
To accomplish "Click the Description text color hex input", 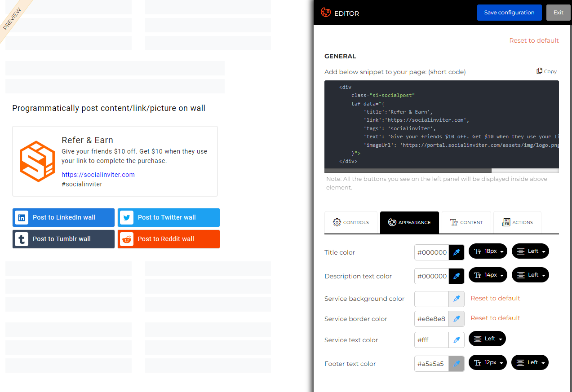I will [431, 276].
